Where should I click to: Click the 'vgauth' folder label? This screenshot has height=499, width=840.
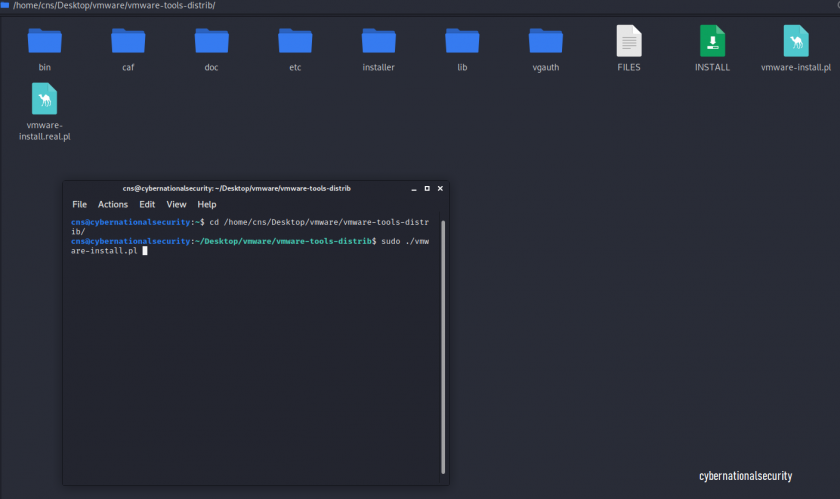click(546, 68)
